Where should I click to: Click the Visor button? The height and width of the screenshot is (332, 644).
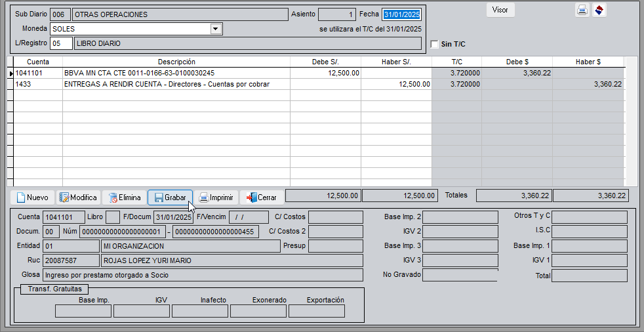(500, 10)
